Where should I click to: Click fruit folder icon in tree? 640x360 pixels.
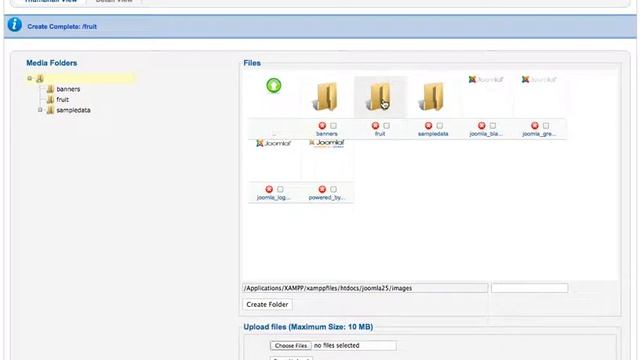click(50, 100)
